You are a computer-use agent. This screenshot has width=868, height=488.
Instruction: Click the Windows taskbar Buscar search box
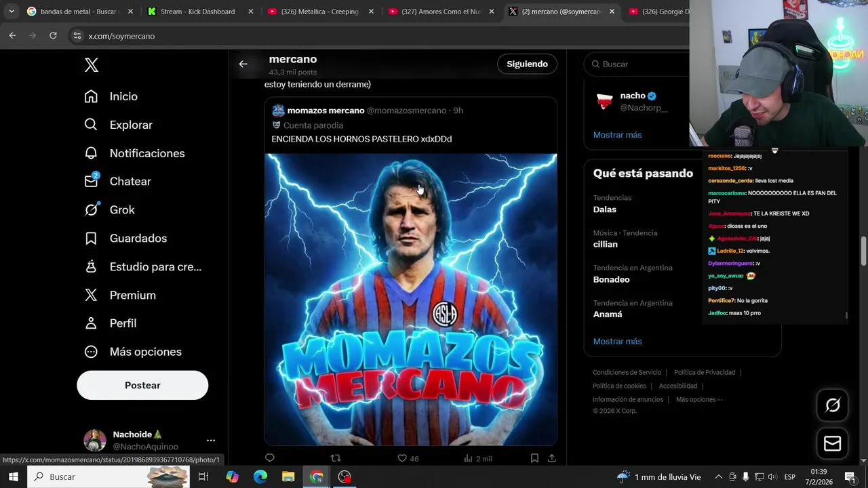(108, 476)
